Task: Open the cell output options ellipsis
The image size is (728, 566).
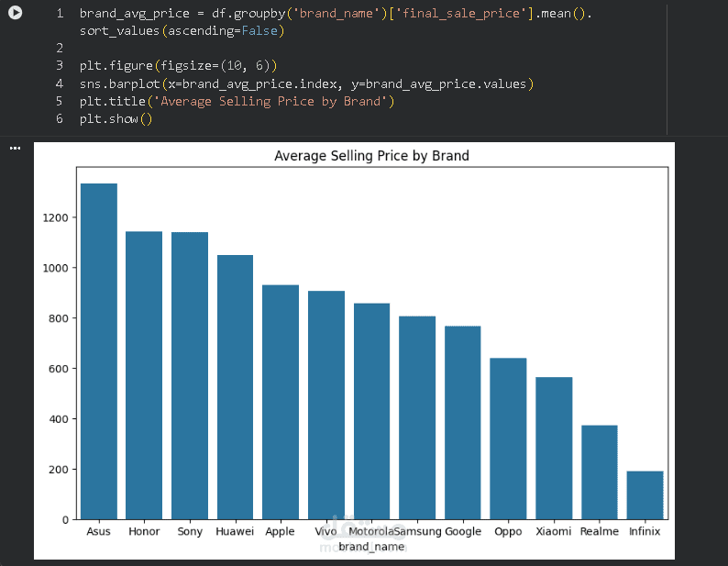Action: tap(15, 148)
